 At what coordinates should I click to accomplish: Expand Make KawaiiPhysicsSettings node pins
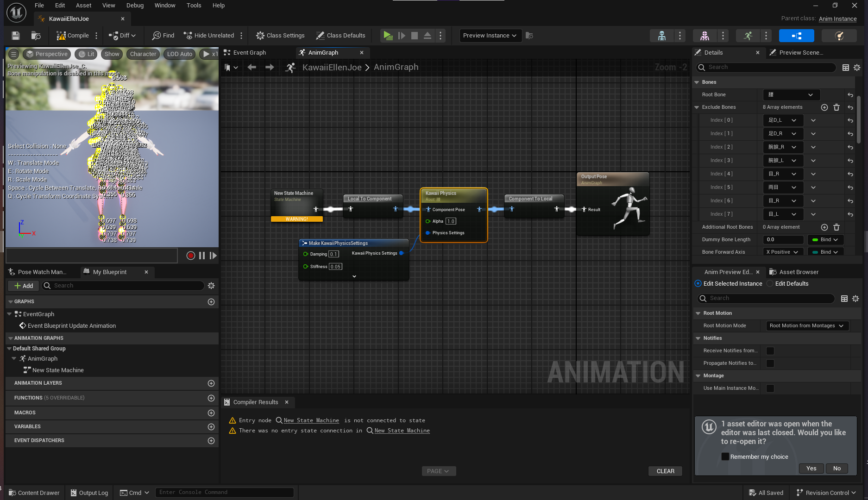[x=354, y=276]
